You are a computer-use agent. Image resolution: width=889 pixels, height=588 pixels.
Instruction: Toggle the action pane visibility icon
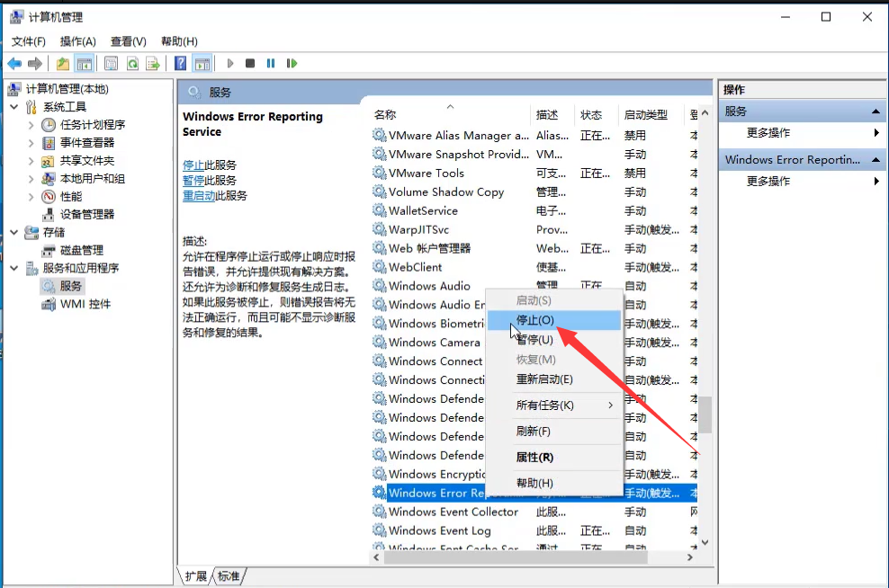[x=202, y=63]
